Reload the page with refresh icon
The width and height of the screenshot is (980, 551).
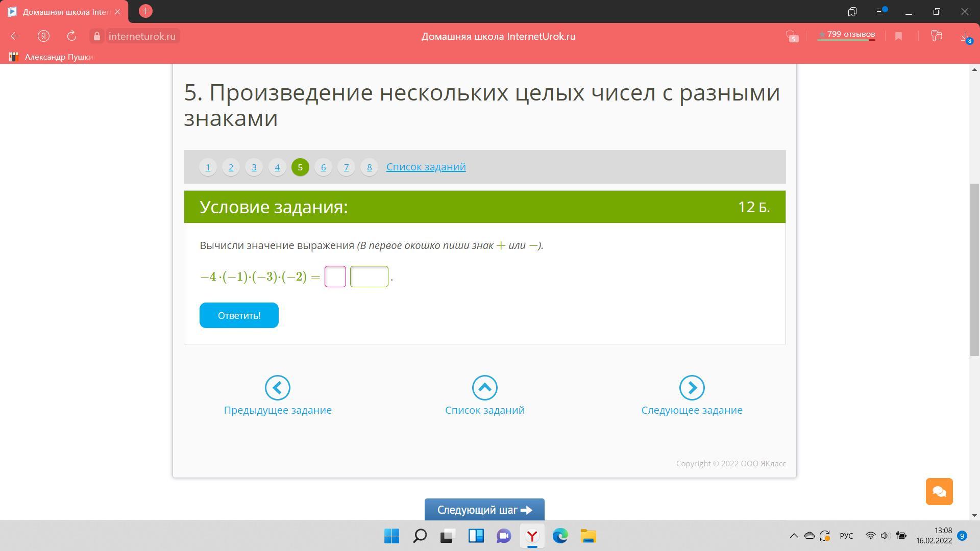[x=71, y=36]
